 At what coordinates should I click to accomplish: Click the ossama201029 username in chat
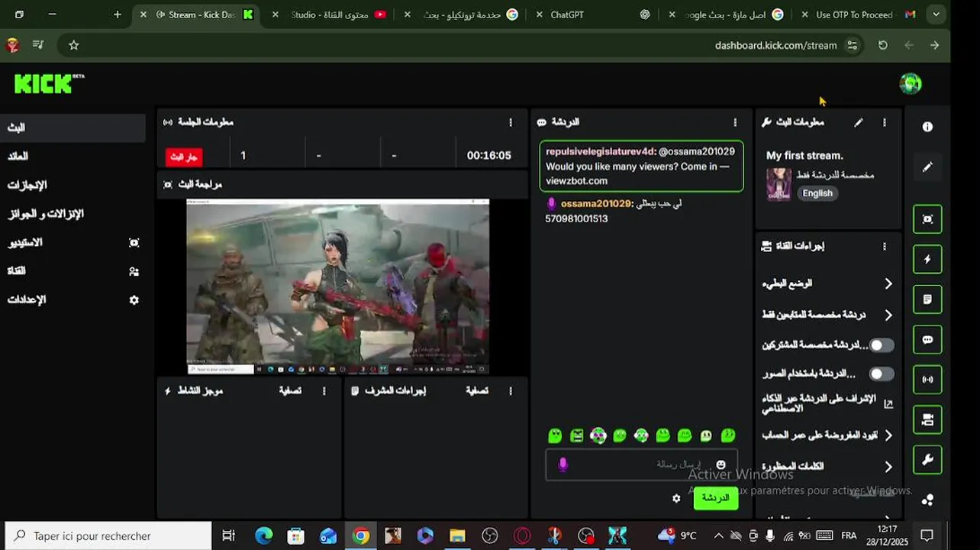coord(596,204)
